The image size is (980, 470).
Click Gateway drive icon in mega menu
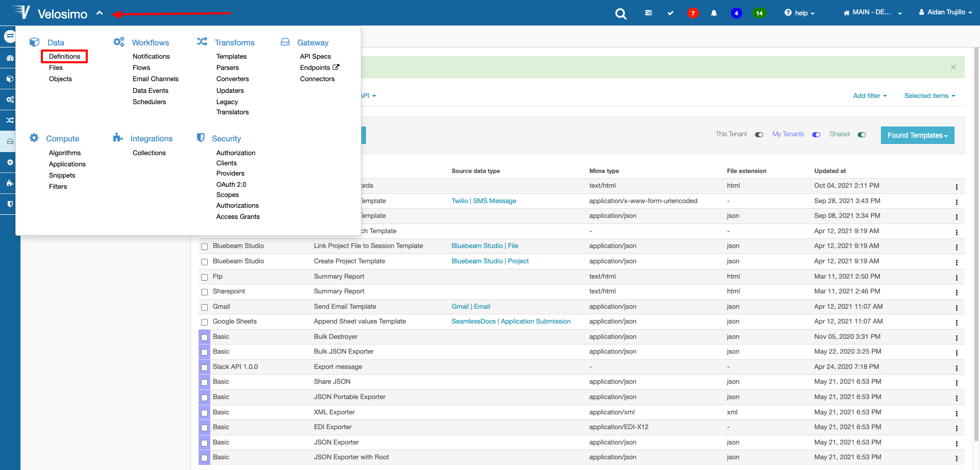(x=285, y=42)
